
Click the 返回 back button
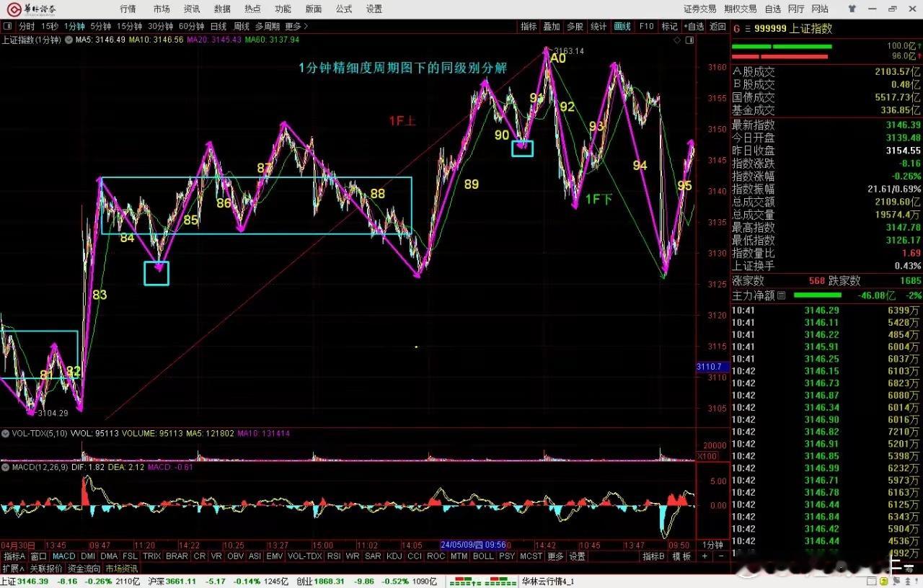[x=717, y=27]
